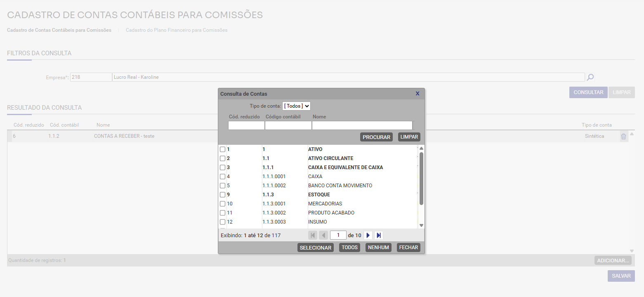The width and height of the screenshot is (644, 297).
Task: Open the Tipo de conta dropdown
Action: point(296,106)
